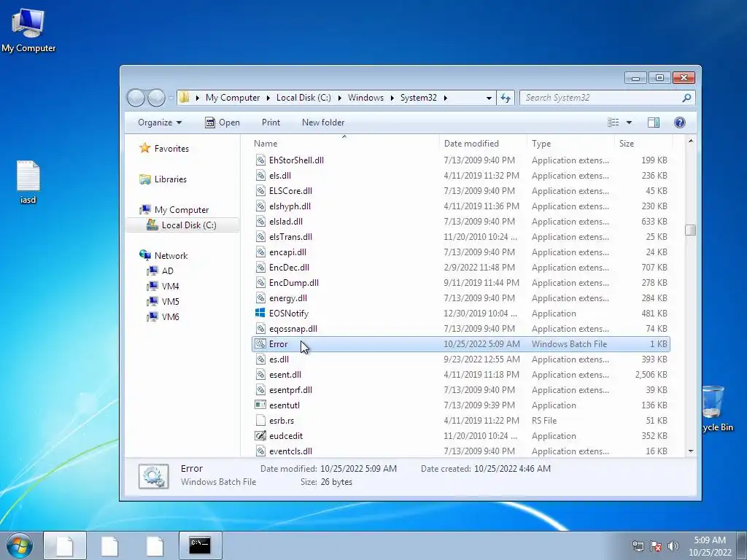Screen dimensions: 747x560
Task: Select the energy.dll file row
Action: pos(461,297)
